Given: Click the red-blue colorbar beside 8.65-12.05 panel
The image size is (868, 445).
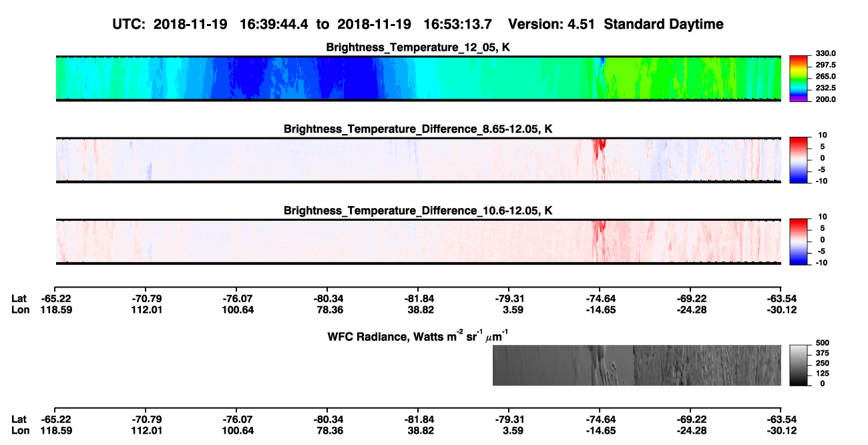Looking at the screenshot, I should point(799,159).
